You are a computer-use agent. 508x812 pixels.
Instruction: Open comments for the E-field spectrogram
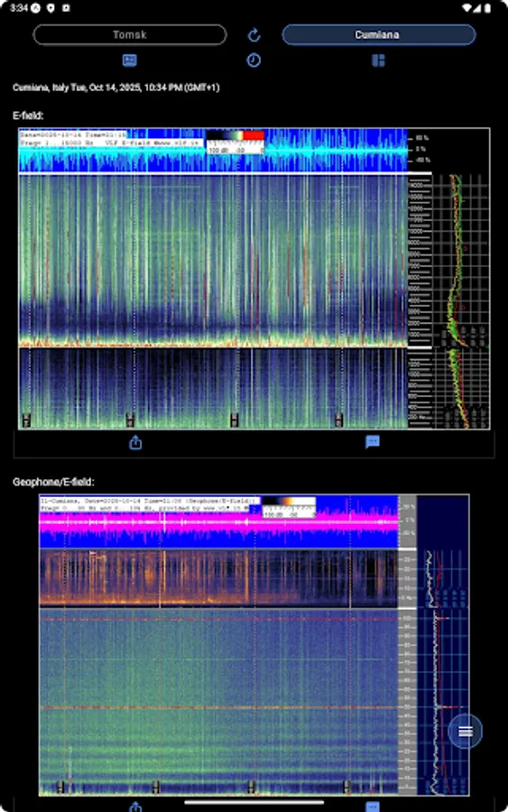373,442
